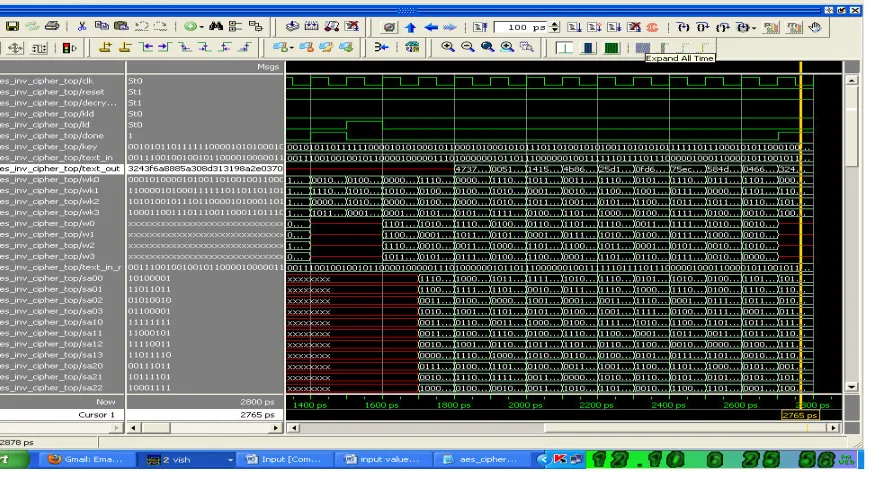
Task: Click the run length spinner arrows
Action: tap(554, 27)
